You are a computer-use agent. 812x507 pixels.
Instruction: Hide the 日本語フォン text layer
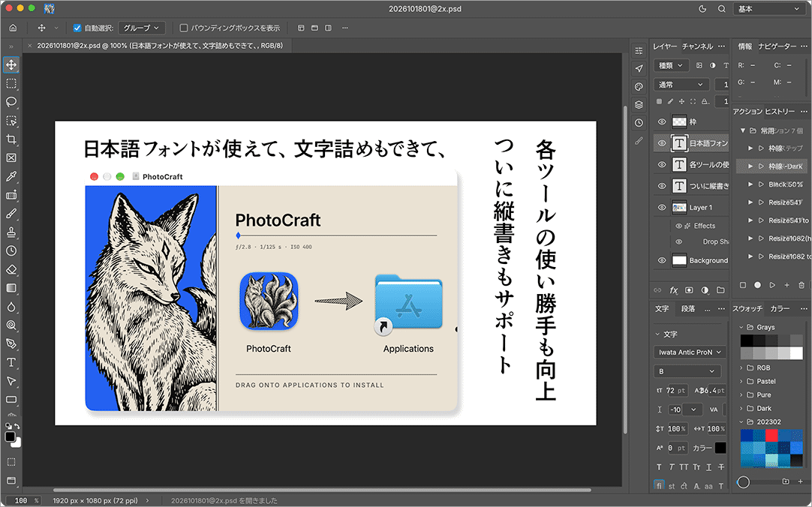662,143
